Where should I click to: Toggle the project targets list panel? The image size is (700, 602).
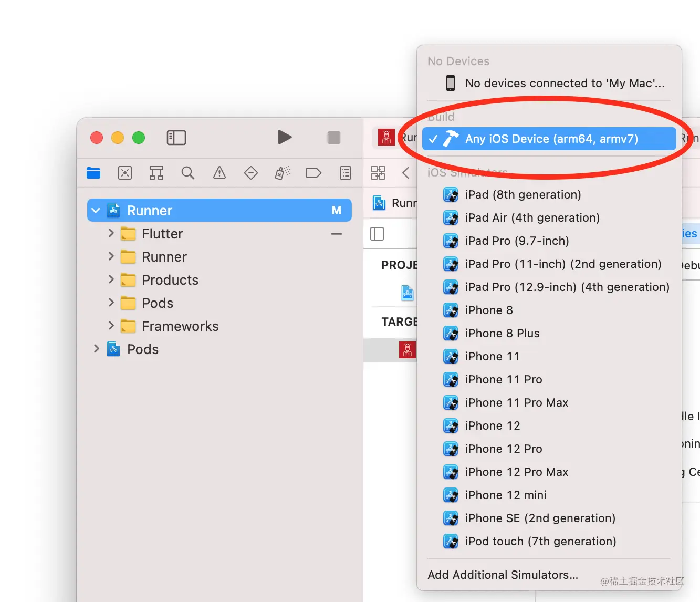coord(377,234)
